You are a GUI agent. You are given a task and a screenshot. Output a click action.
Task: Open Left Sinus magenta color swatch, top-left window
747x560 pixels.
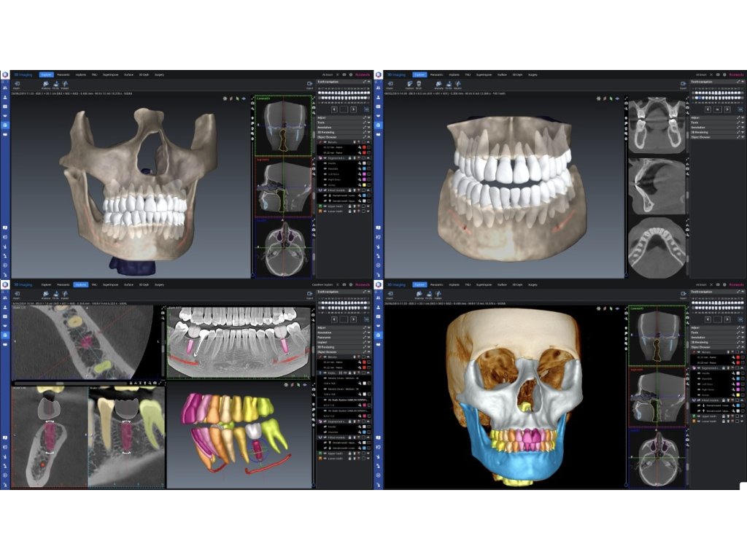[x=365, y=174]
